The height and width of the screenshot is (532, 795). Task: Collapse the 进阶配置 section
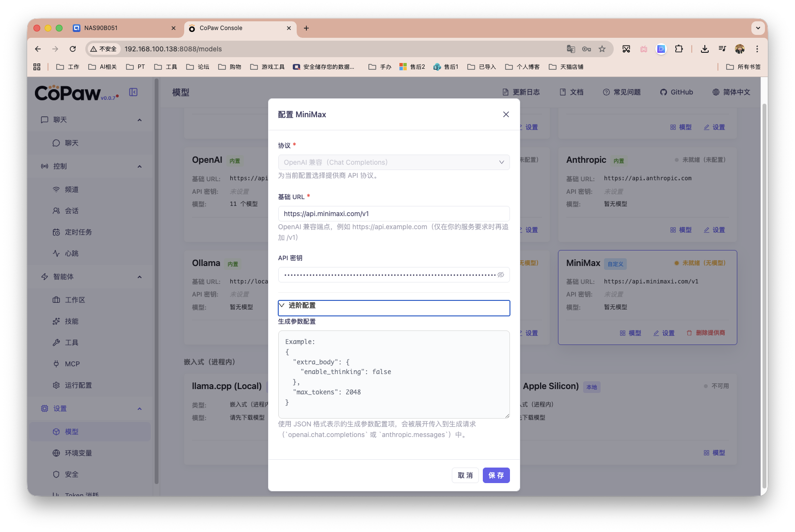pyautogui.click(x=394, y=308)
